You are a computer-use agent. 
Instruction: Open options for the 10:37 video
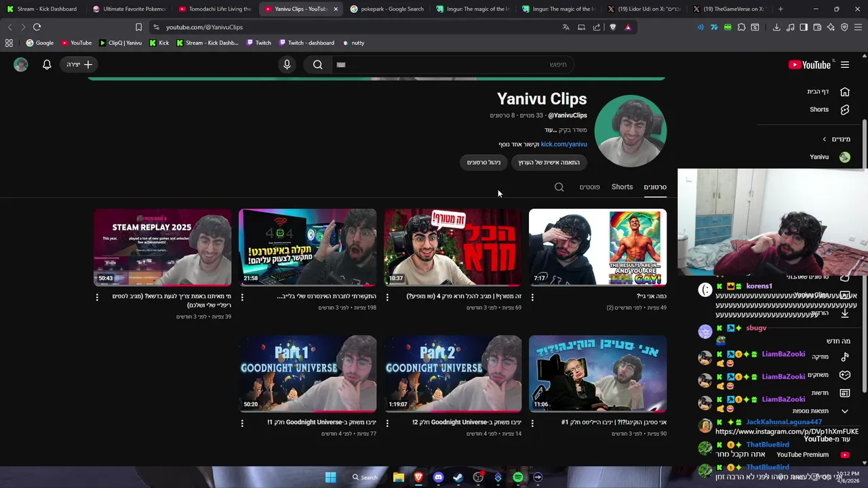(387, 297)
